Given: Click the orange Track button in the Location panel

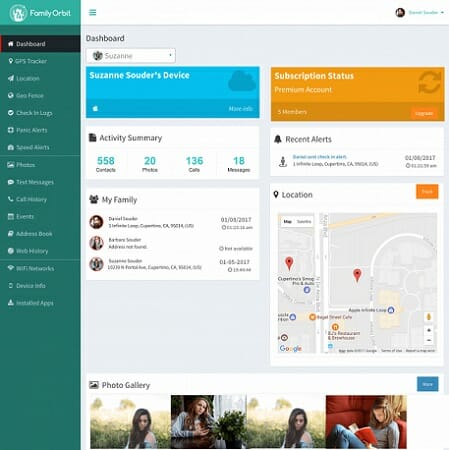Looking at the screenshot, I should tap(427, 192).
